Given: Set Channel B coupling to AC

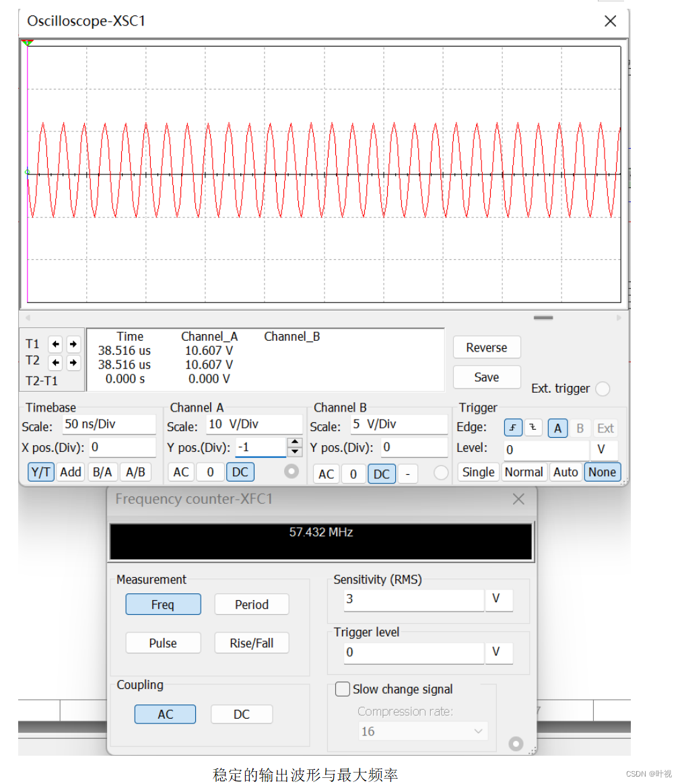Looking at the screenshot, I should pos(327,474).
